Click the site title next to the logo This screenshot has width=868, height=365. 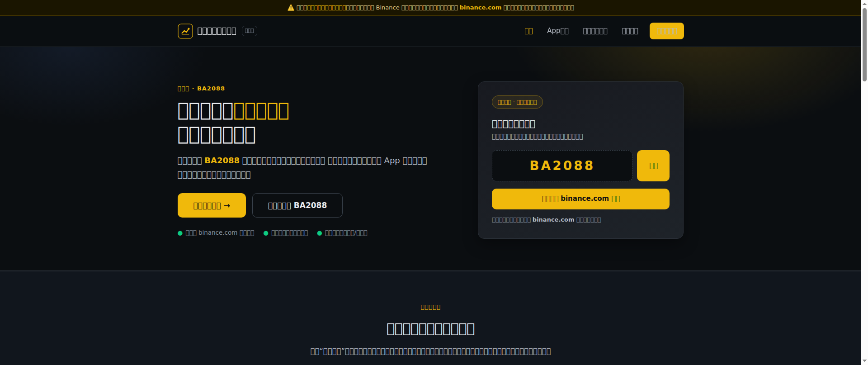click(217, 31)
